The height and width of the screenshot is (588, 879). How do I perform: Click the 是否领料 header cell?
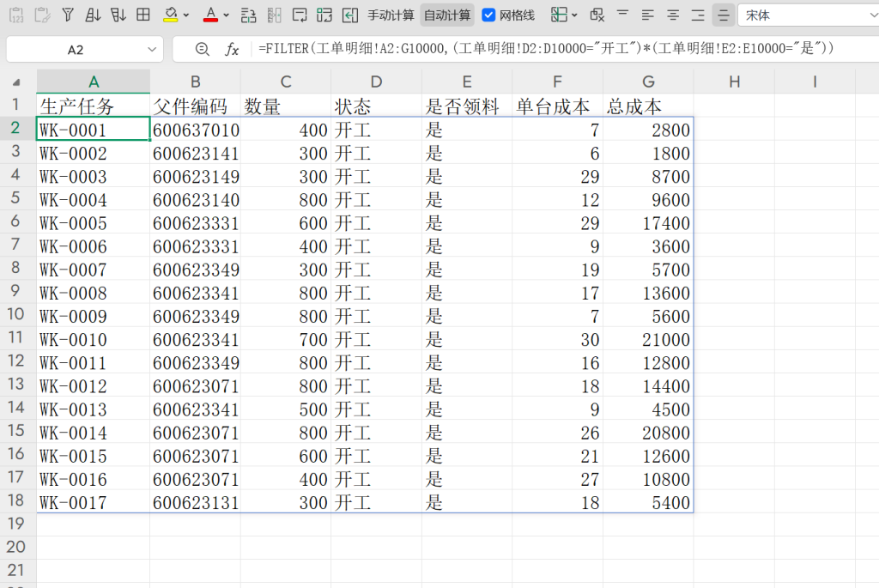click(x=467, y=106)
